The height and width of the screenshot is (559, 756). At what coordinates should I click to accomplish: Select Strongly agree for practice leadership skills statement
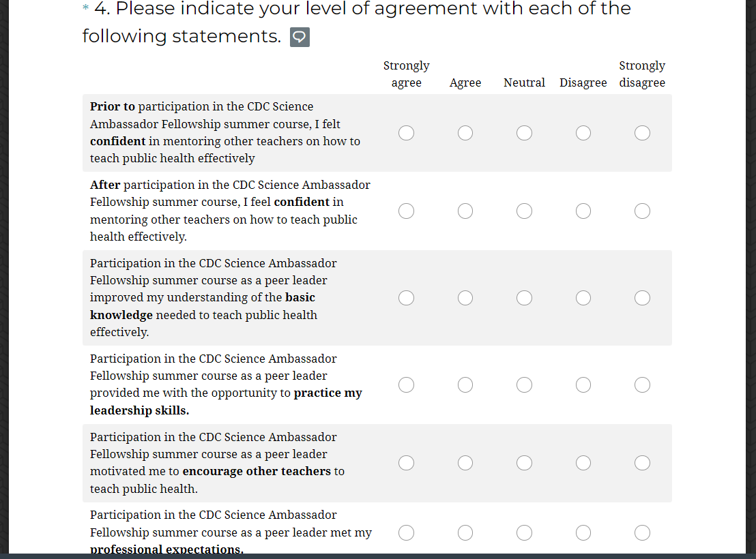406,385
